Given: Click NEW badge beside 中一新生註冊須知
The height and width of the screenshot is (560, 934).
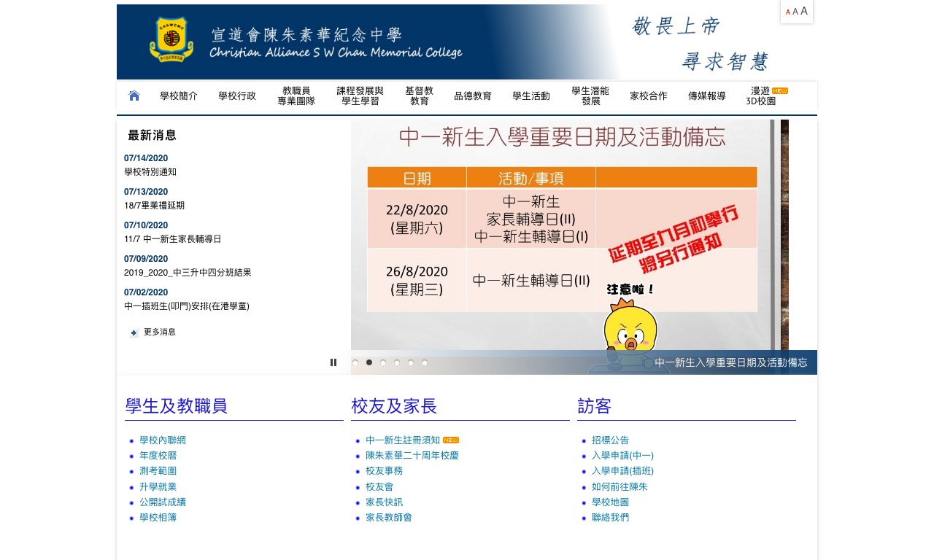Looking at the screenshot, I should tap(451, 440).
